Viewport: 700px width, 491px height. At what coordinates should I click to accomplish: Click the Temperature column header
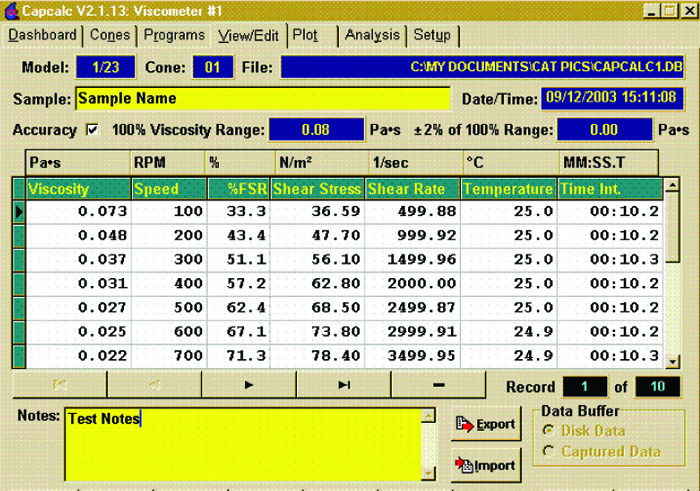pos(508,189)
